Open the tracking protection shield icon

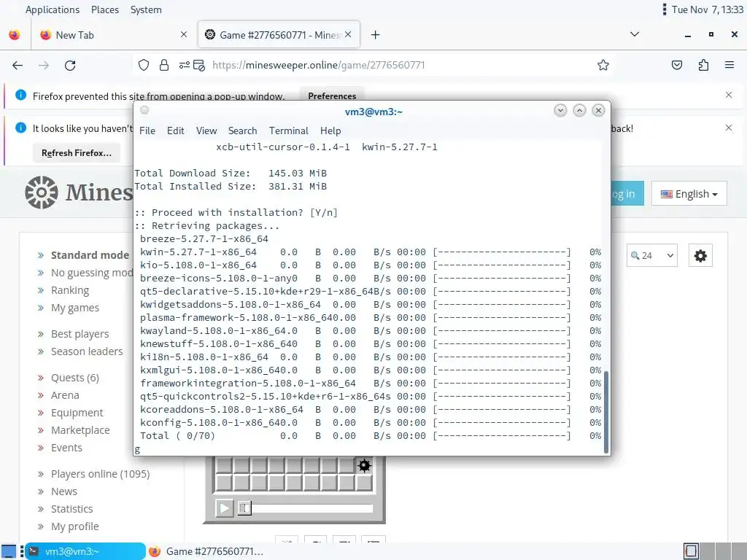tap(144, 65)
